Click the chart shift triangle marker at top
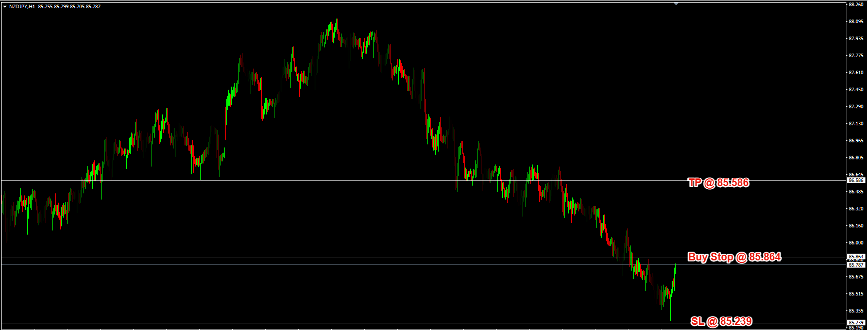This screenshot has width=868, height=330. click(676, 3)
